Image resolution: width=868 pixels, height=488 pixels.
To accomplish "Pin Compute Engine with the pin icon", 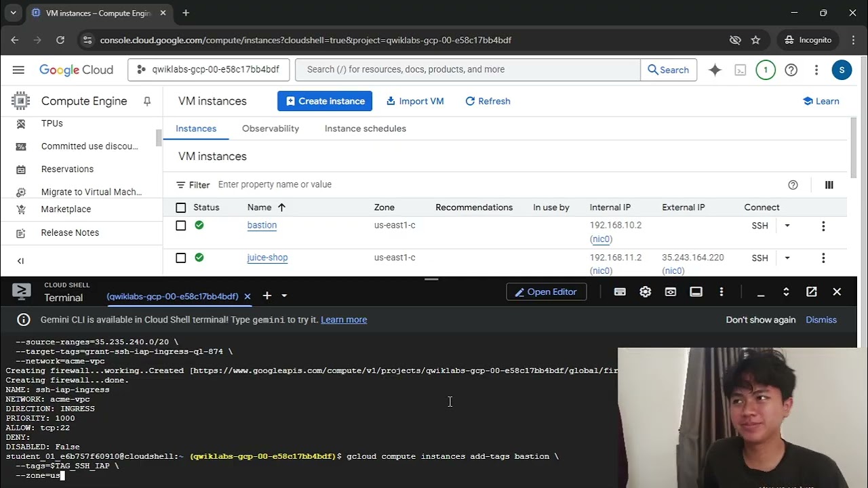I will pos(146,101).
